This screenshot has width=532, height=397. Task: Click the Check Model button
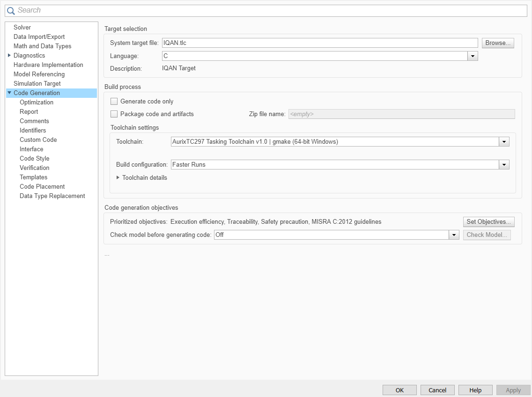[x=487, y=235]
